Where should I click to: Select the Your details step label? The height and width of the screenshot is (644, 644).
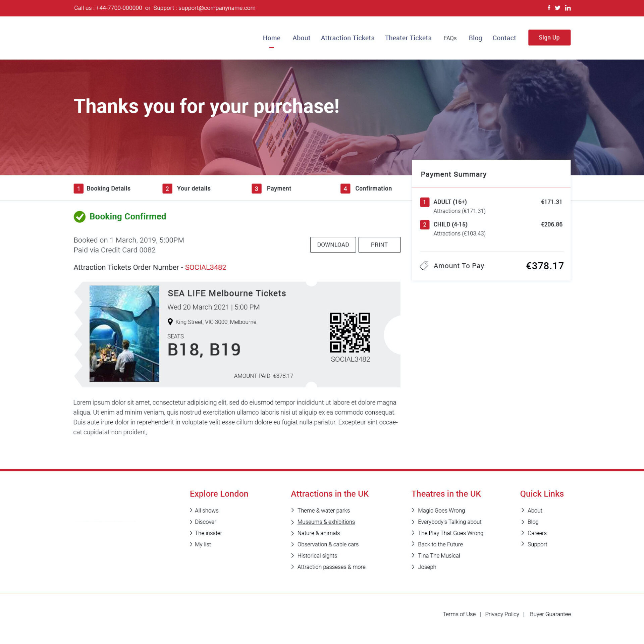point(194,189)
